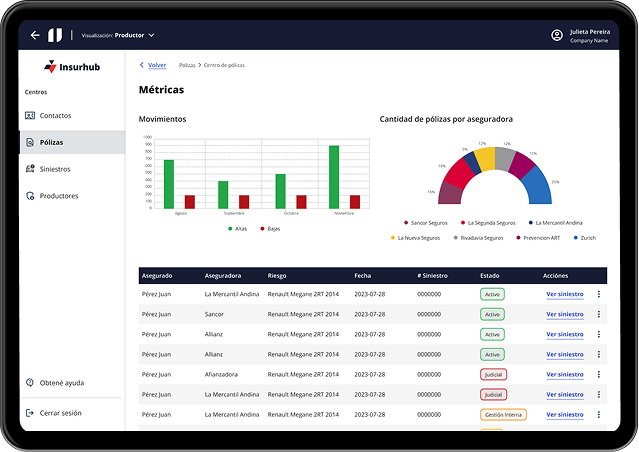Click the Volver back link

pyautogui.click(x=153, y=65)
